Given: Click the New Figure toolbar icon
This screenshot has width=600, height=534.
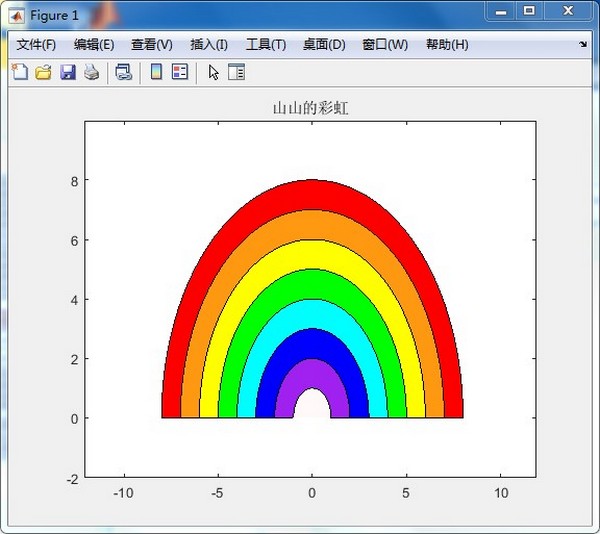Looking at the screenshot, I should [x=20, y=72].
